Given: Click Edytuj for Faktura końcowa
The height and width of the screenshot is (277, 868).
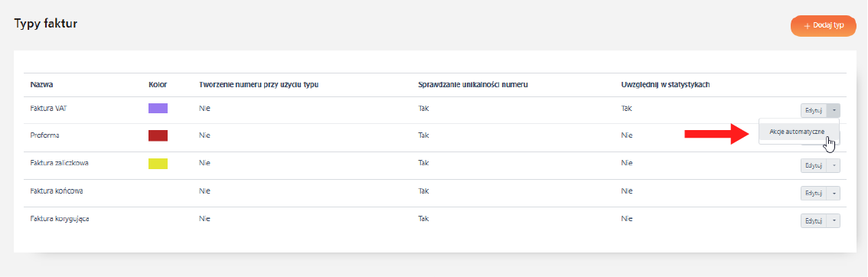Looking at the screenshot, I should tap(814, 193).
